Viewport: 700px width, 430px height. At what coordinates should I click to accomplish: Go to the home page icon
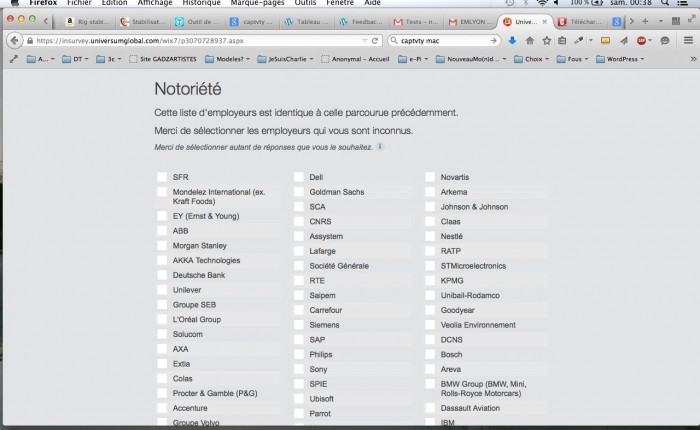529,41
